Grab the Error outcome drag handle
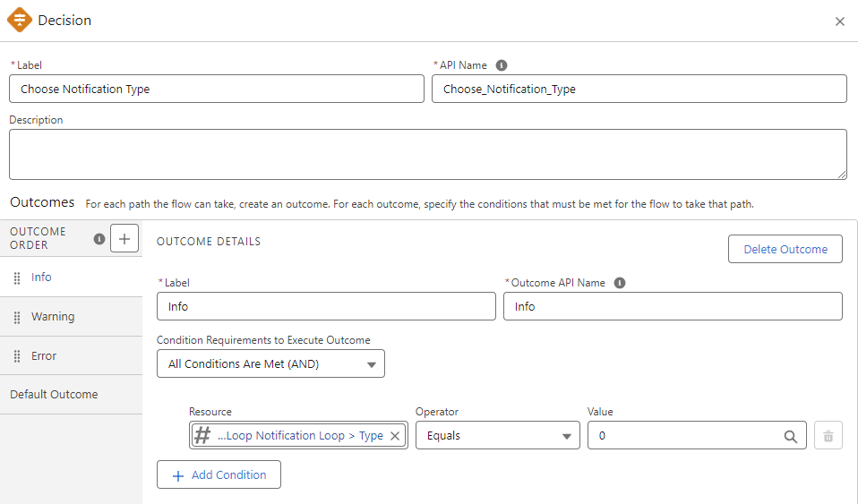 pos(17,356)
